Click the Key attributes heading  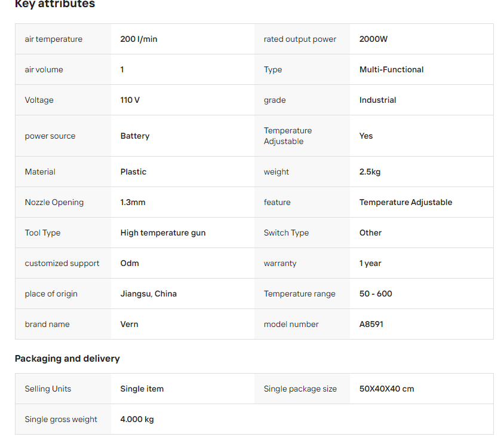[x=54, y=4]
